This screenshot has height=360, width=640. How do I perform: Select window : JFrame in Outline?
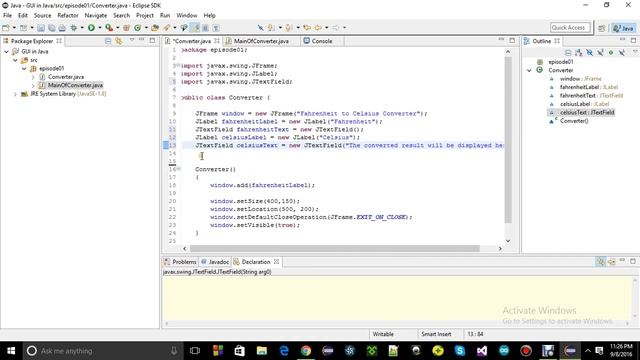[580, 79]
